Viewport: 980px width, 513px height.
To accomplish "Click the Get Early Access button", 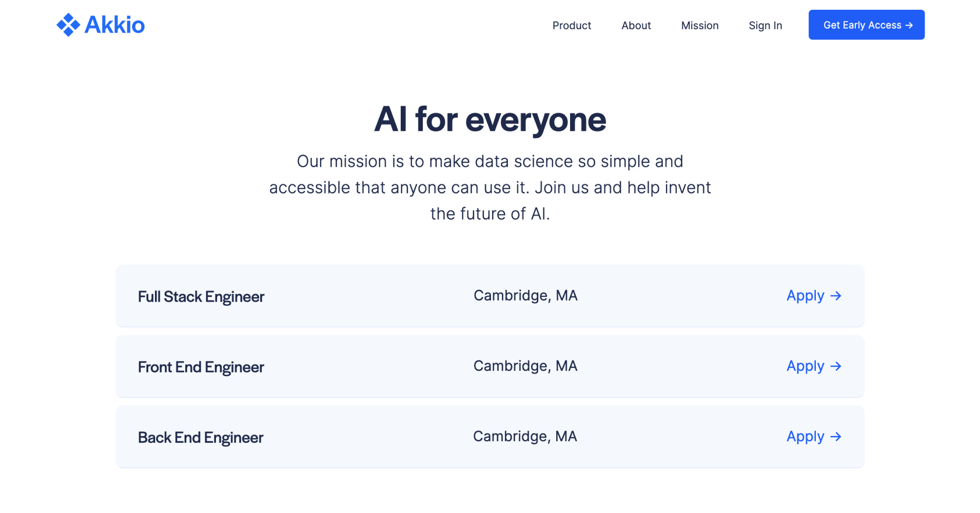I will click(x=866, y=24).
